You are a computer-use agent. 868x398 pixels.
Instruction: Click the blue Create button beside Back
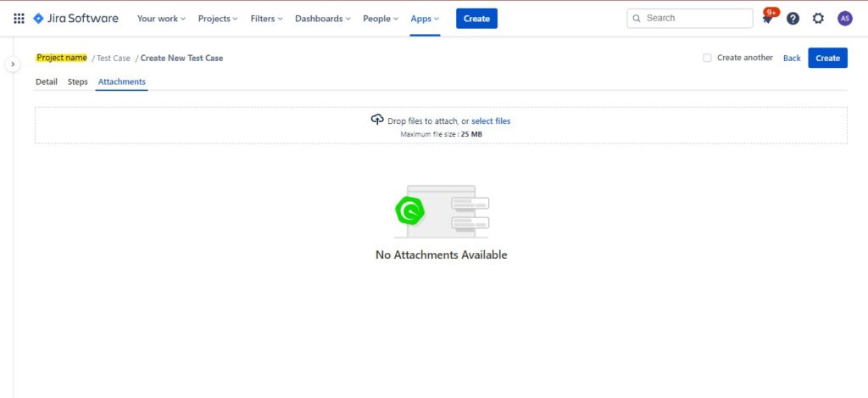point(827,58)
